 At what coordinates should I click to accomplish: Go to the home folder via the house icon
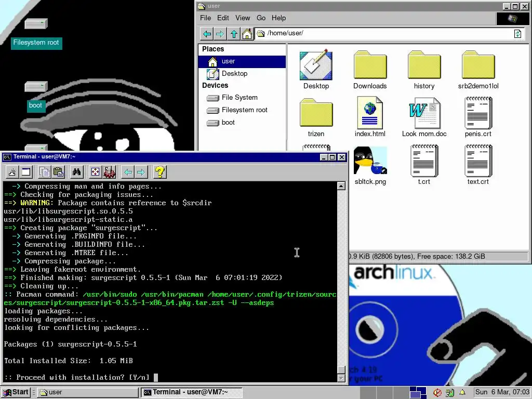(247, 34)
